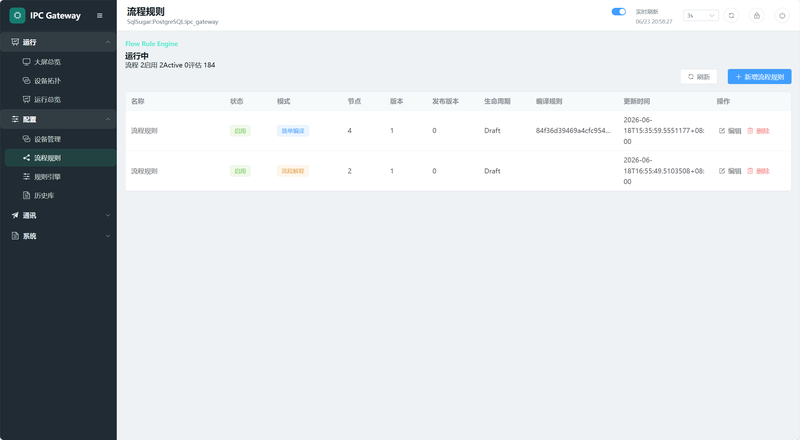Toggle the 实时刷新 switch off
The width and height of the screenshot is (800, 440).
(618, 12)
